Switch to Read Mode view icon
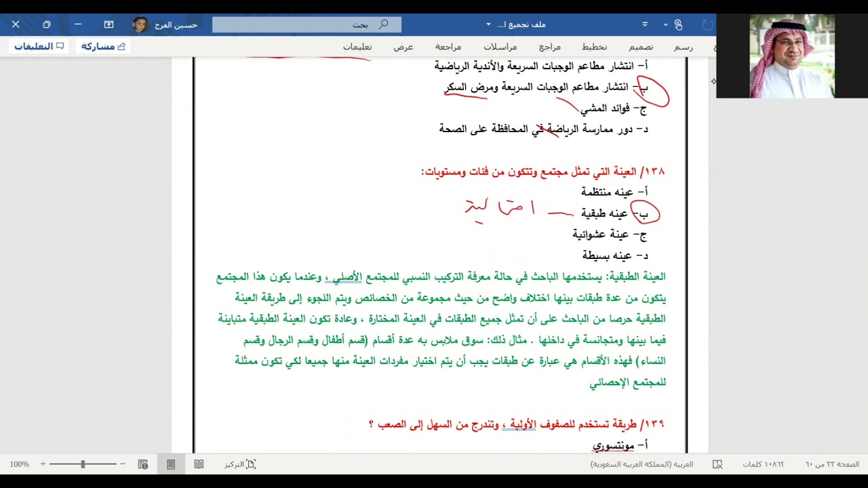The image size is (868, 488). click(x=199, y=464)
